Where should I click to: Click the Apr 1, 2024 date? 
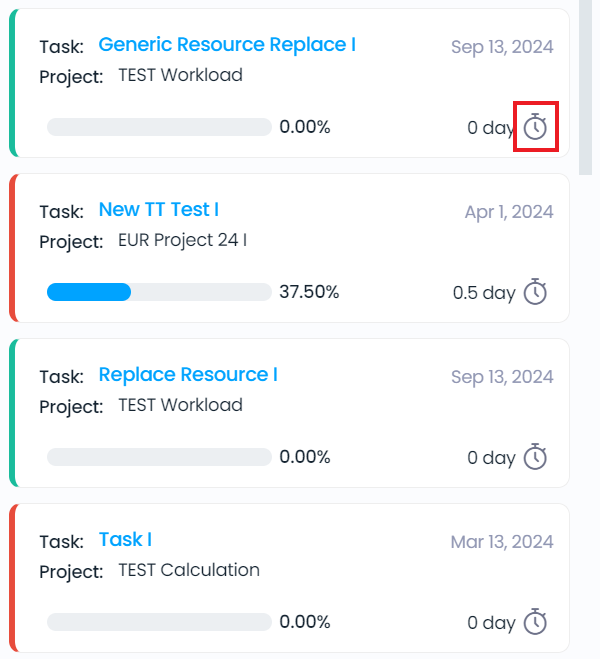[509, 212]
